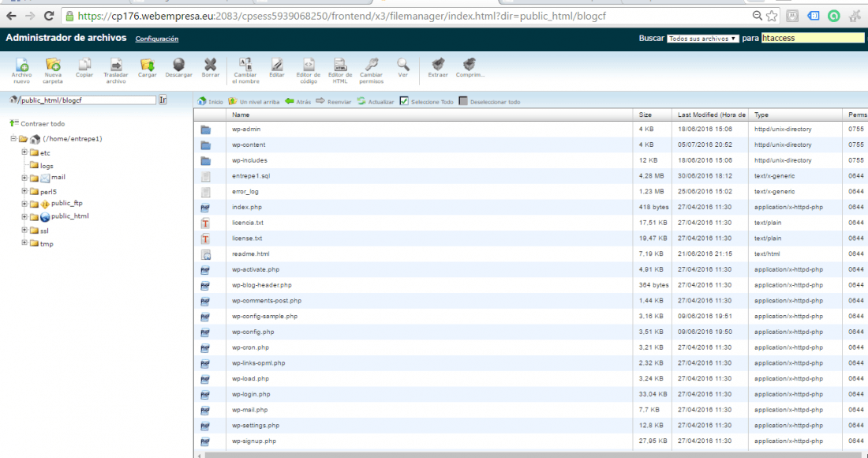The image size is (868, 458).
Task: Sort file list by Type column
Action: pyautogui.click(x=795, y=114)
